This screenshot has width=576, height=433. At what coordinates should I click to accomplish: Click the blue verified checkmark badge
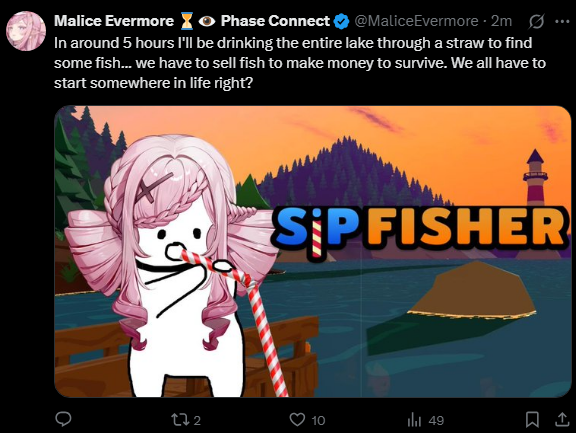tap(341, 21)
